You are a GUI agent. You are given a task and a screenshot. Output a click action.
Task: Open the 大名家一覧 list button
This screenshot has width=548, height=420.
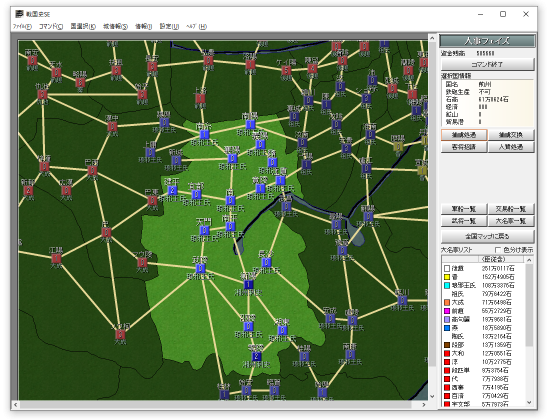click(511, 221)
